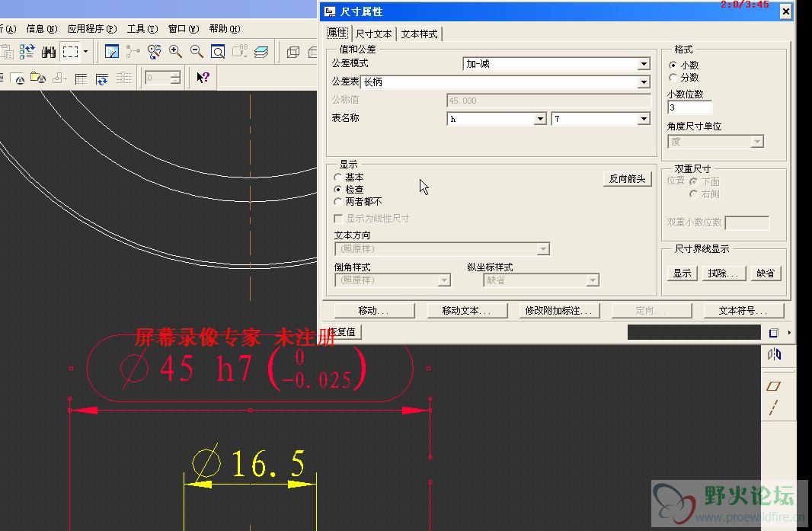Open the 应用程序(P) menu

pos(92,29)
